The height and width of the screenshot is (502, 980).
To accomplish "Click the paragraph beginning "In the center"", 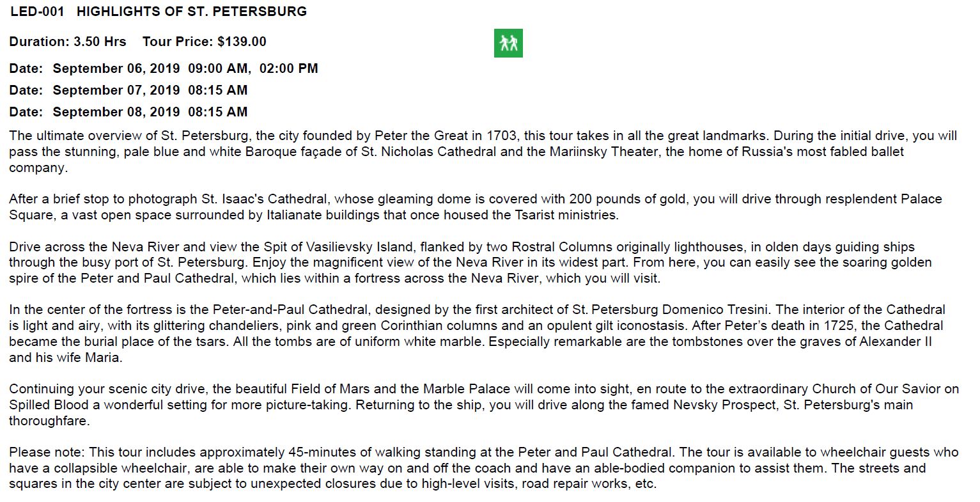I will tap(447, 333).
